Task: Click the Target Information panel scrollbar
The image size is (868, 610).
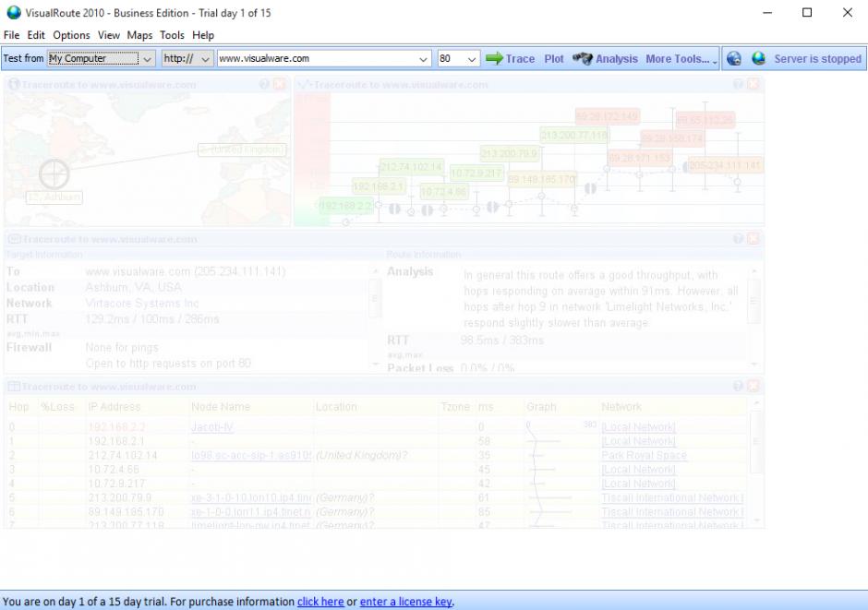Action: pyautogui.click(x=375, y=317)
